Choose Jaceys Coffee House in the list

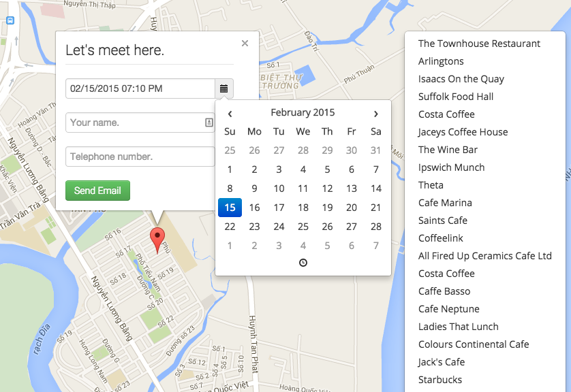pos(463,132)
